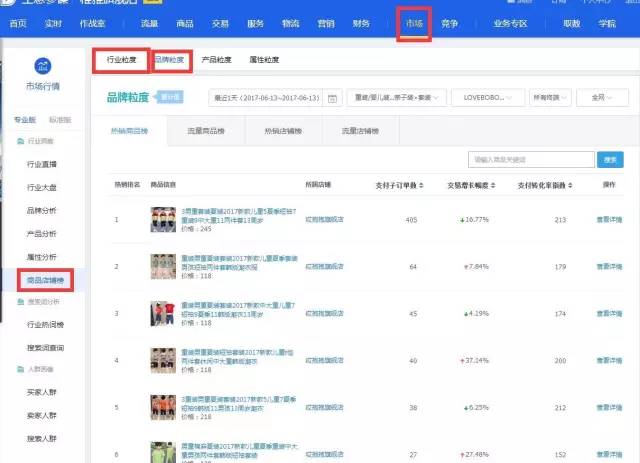View details for rank 5 product
The width and height of the screenshot is (640, 463).
point(609,407)
